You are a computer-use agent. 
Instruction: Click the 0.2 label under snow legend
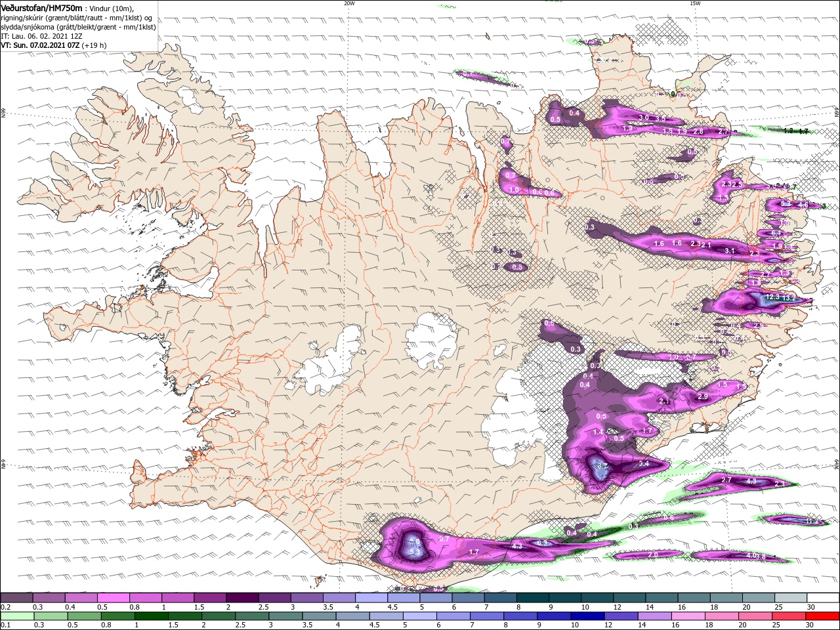[x=5, y=607]
